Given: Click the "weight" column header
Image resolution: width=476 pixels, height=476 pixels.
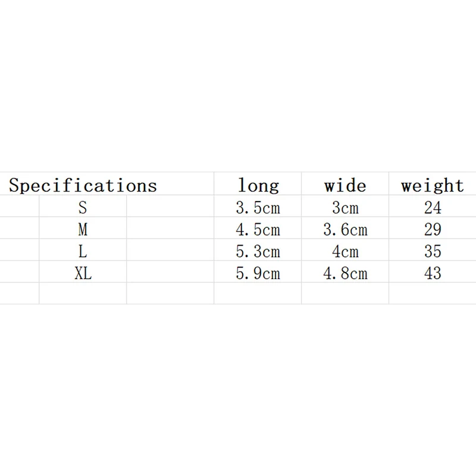Looking at the screenshot, I should click(433, 185).
